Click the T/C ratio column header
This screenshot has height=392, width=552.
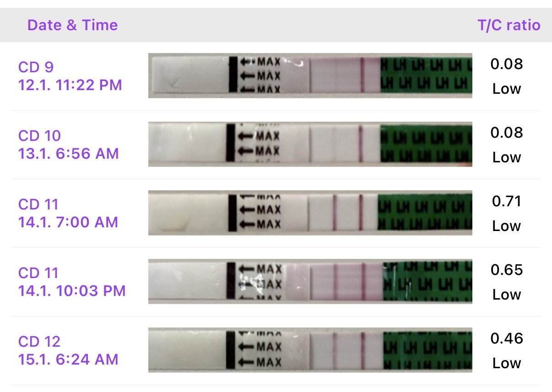509,25
